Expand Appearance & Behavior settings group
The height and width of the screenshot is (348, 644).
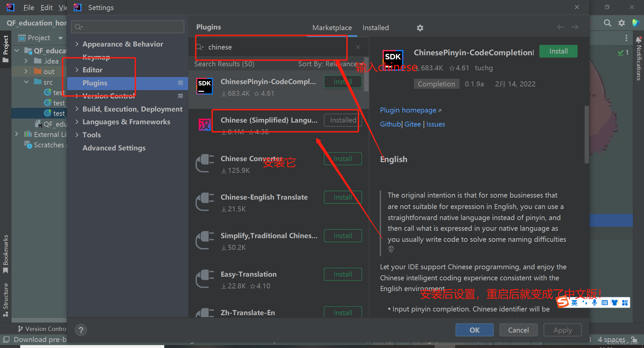(77, 44)
